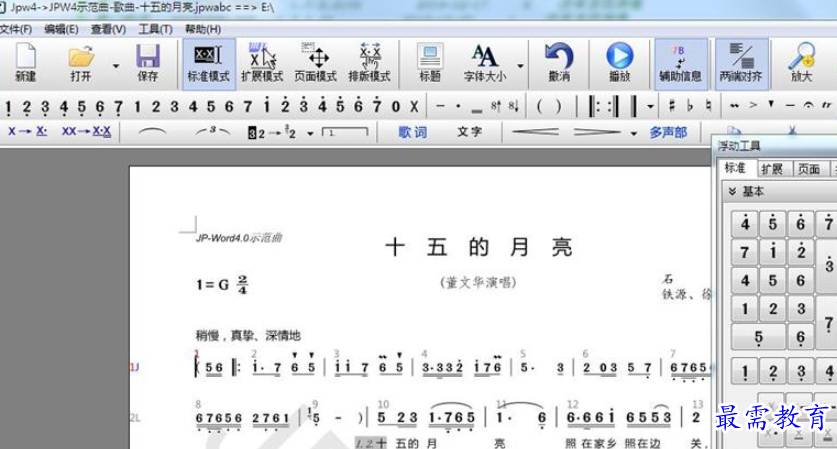Select 扩展 tab in floating tools panel
Image resolution: width=837 pixels, height=449 pixels.
click(772, 169)
